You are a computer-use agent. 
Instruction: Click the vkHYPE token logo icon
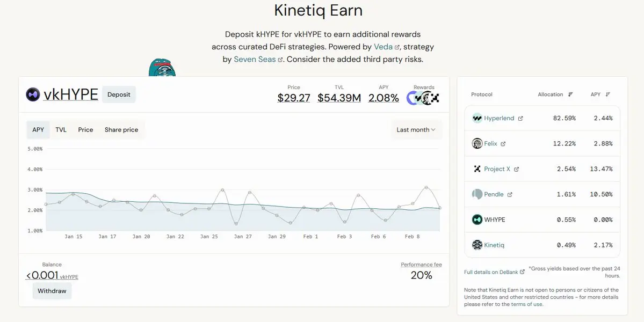pos(33,94)
